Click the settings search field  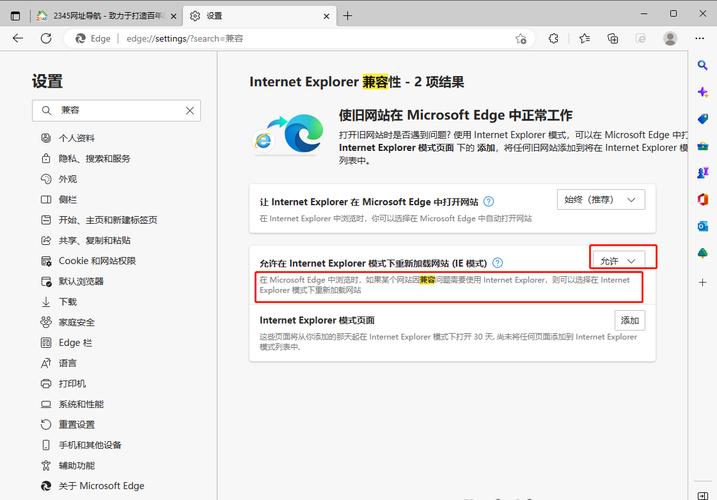[116, 111]
